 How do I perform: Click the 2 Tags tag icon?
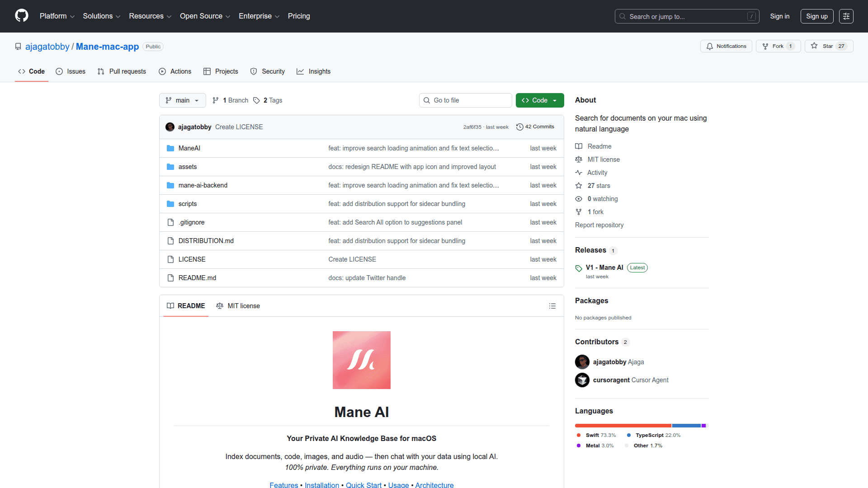tap(256, 100)
